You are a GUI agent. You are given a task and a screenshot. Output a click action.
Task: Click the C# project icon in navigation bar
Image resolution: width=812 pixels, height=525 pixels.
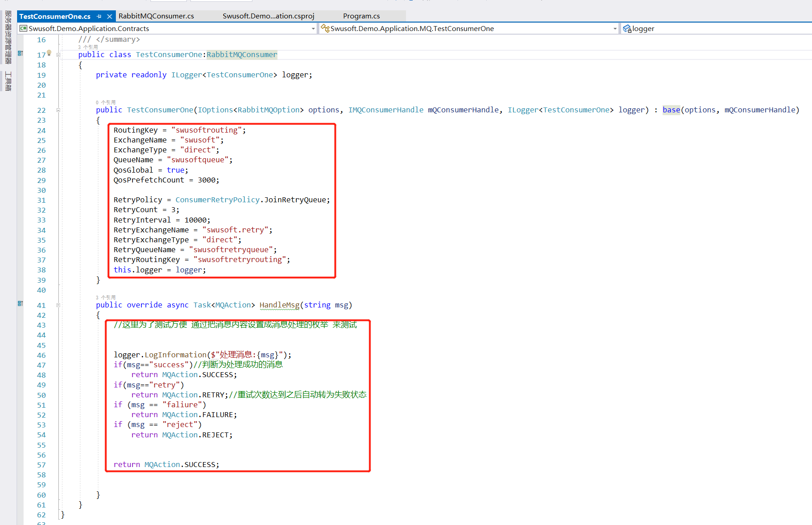coord(23,28)
